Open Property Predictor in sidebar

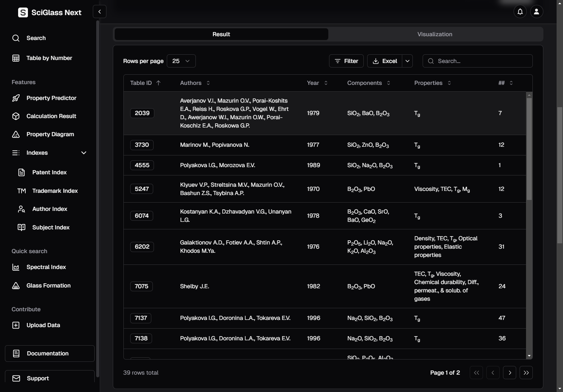pos(51,98)
